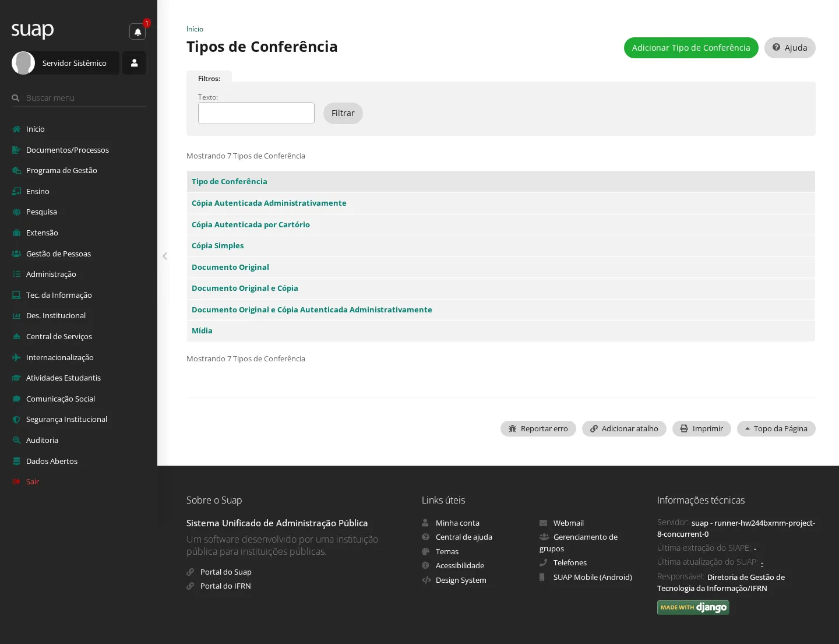Click the Filtrar button
Image resolution: width=839 pixels, height=644 pixels.
pos(343,113)
